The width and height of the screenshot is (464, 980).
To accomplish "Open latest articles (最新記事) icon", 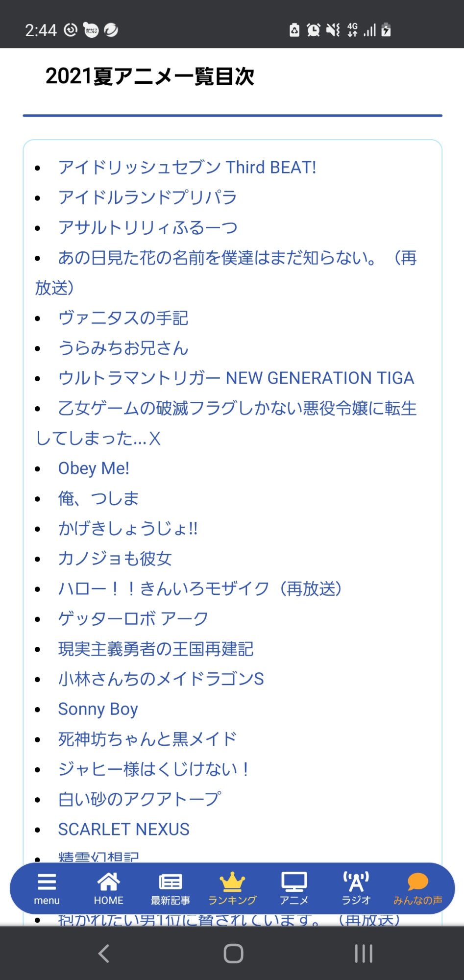I will [170, 882].
